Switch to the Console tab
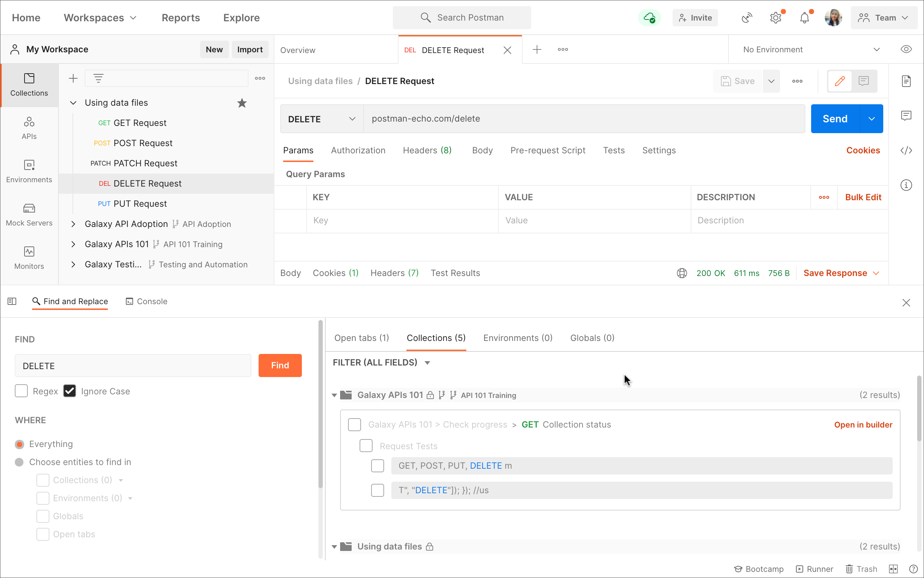This screenshot has height=578, width=924. point(146,301)
